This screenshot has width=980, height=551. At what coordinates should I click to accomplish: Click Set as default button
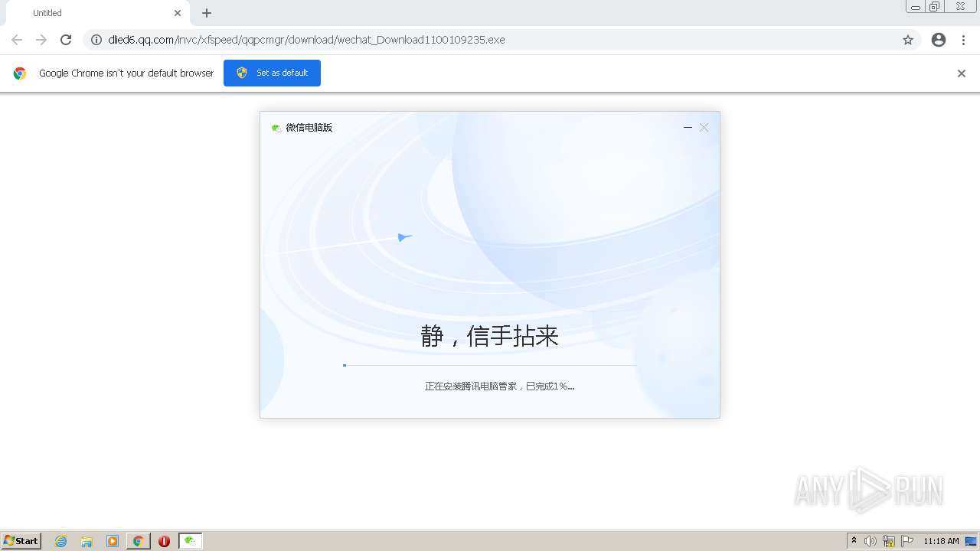click(272, 73)
